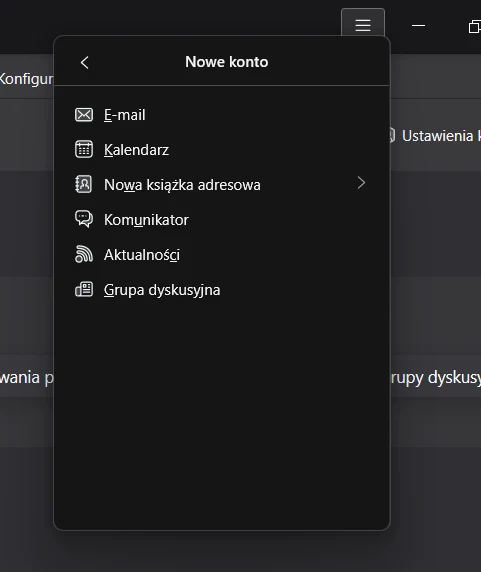Pick Aktualności from the new account list
The height and width of the screenshot is (572, 481).
click(222, 255)
